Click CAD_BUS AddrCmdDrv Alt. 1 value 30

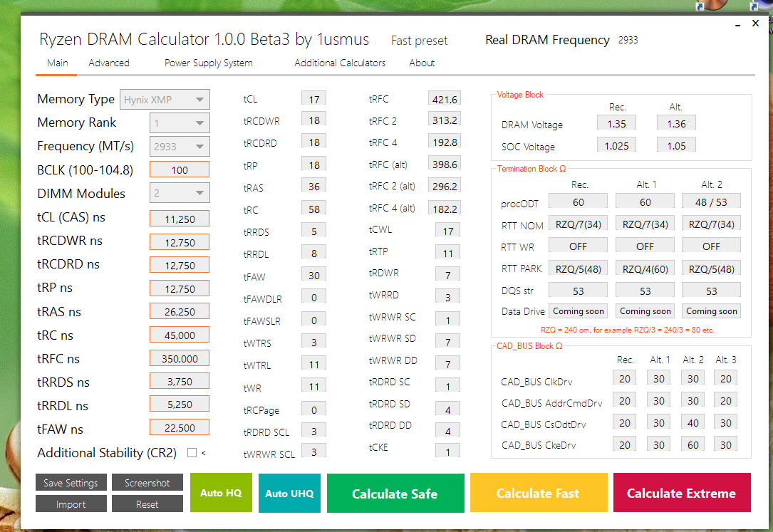pos(658,400)
